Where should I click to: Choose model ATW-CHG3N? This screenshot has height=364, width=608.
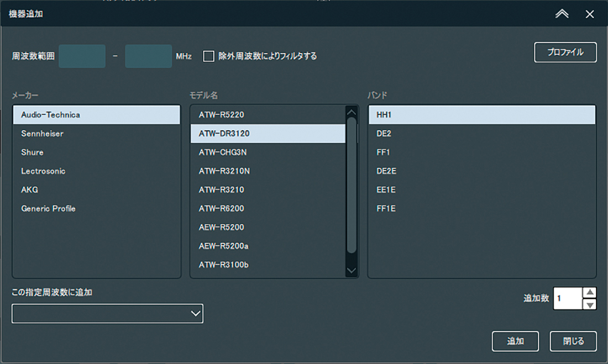268,152
